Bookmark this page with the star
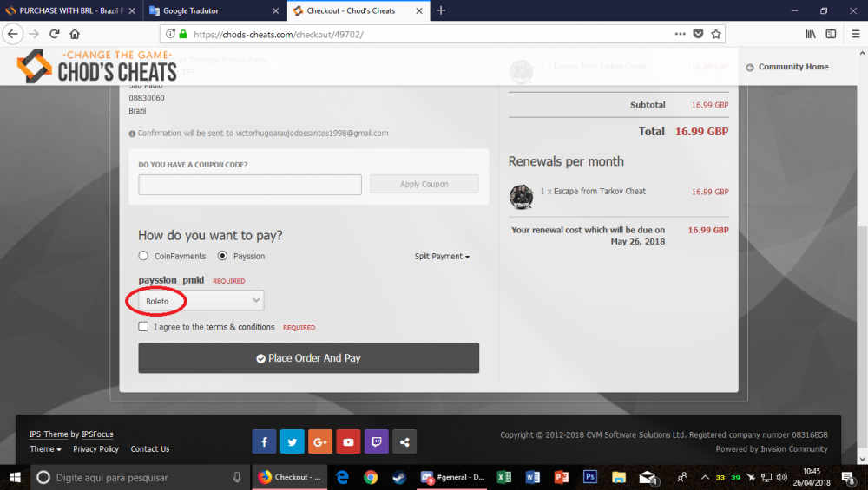 pyautogui.click(x=716, y=34)
